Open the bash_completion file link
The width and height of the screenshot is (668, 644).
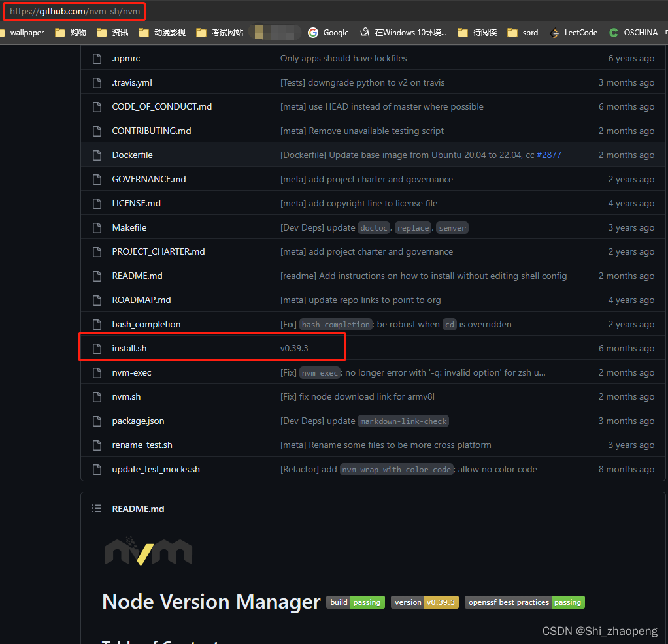[x=146, y=325]
